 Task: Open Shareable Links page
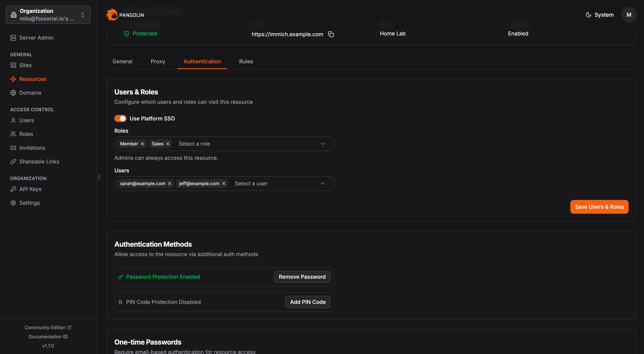pyautogui.click(x=39, y=161)
